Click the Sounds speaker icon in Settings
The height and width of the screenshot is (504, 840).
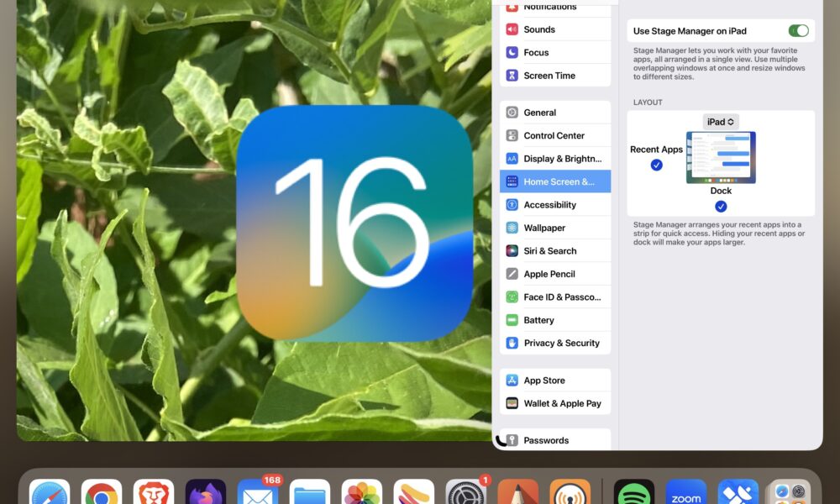click(x=512, y=29)
